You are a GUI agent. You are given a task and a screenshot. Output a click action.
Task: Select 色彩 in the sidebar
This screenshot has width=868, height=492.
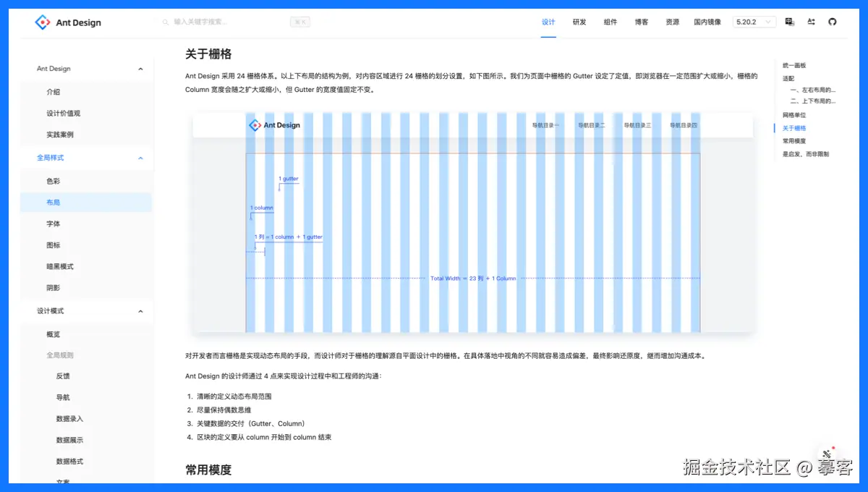(86, 182)
